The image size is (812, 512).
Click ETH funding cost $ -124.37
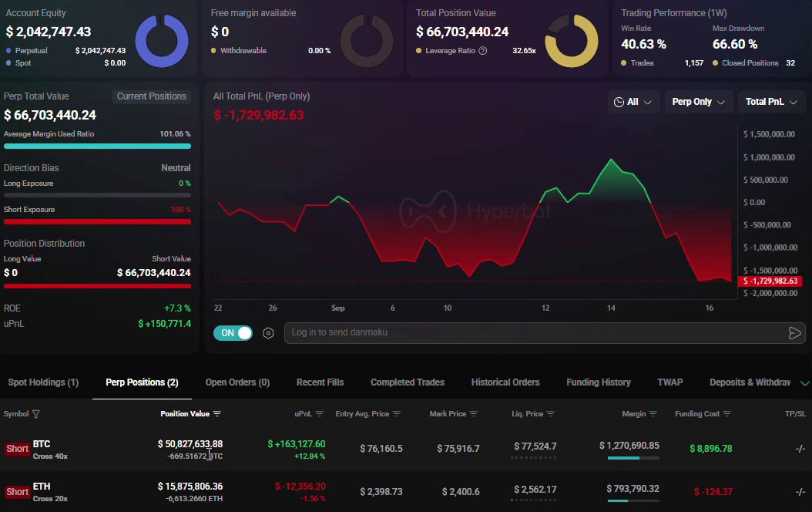pyautogui.click(x=713, y=492)
